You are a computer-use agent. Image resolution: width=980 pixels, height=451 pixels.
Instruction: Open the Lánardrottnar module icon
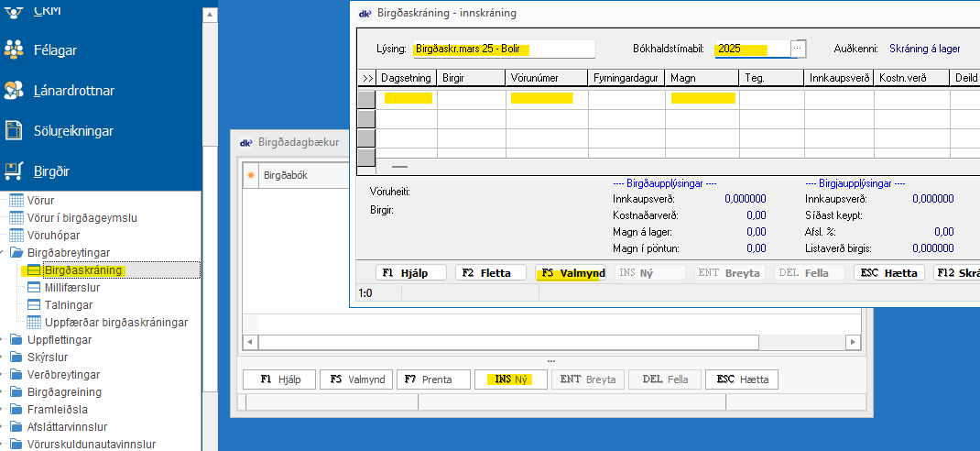[x=15, y=91]
